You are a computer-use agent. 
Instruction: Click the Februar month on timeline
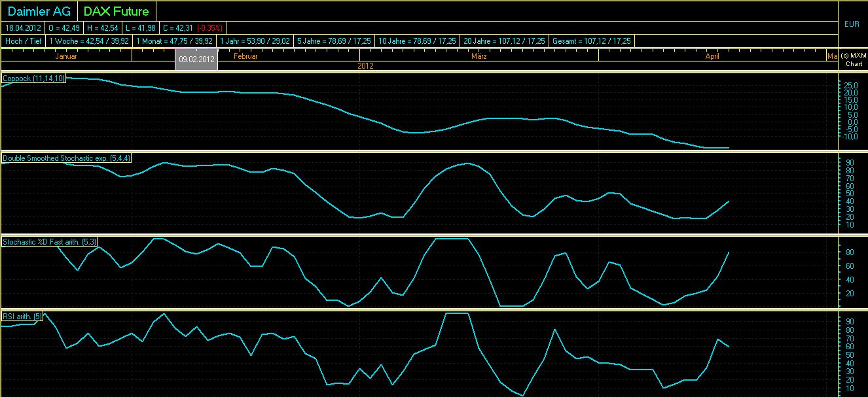tap(246, 56)
